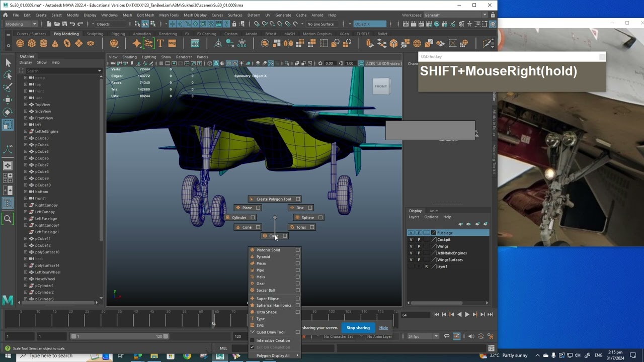The image size is (644, 362).
Task: Open Polygon Display All submenu
Action: click(275, 355)
